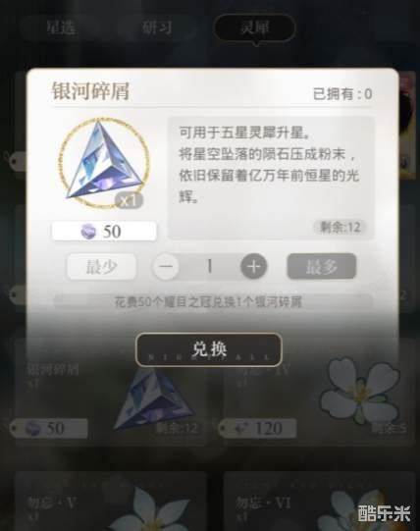Click the item description text box

point(271,178)
